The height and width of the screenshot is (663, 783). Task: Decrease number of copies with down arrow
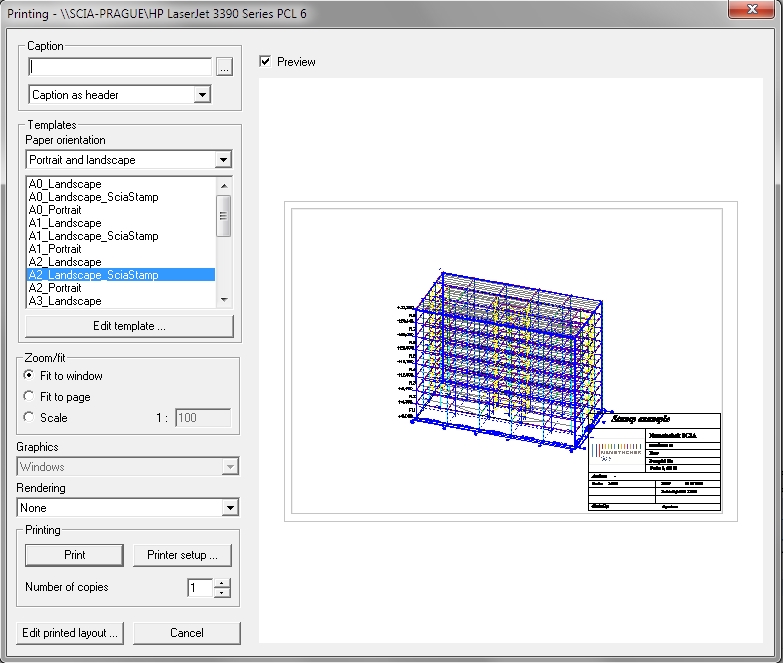tap(222, 592)
